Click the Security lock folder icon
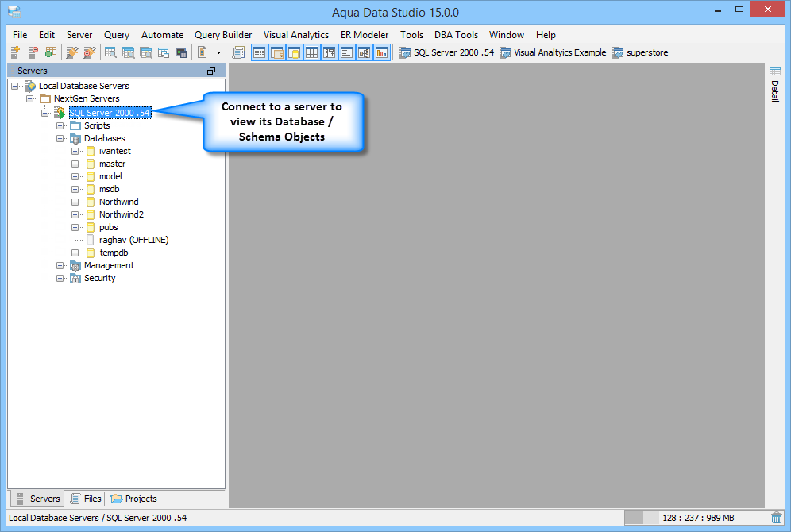This screenshot has width=791, height=532. (75, 279)
